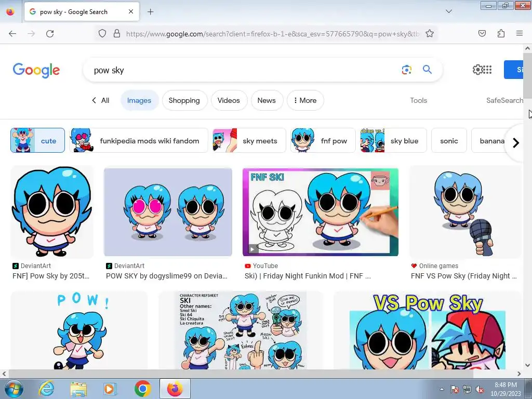Switch to Videos results
This screenshot has width=532, height=399.
tap(229, 100)
